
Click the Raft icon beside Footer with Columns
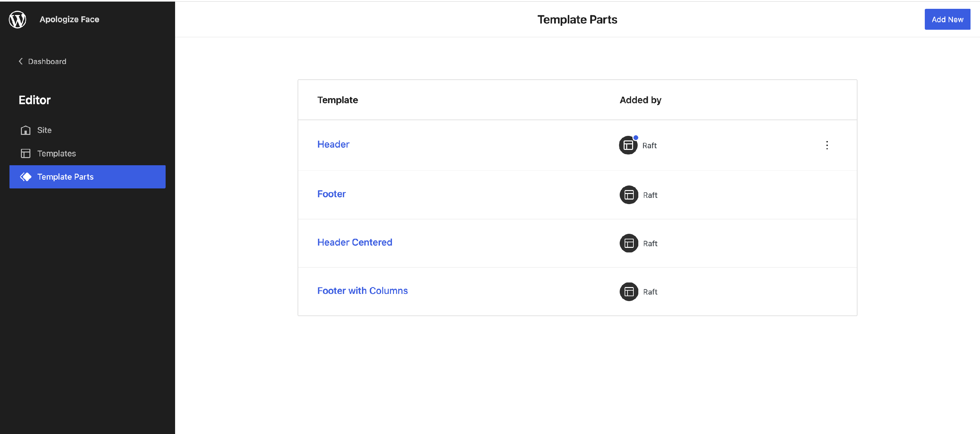[x=629, y=291]
